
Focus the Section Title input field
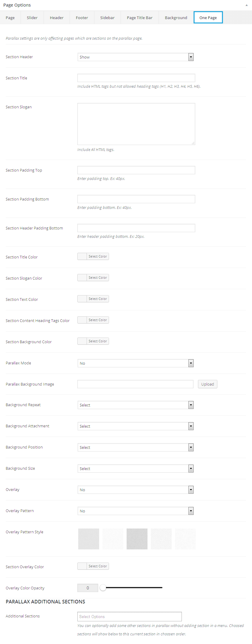(136, 78)
